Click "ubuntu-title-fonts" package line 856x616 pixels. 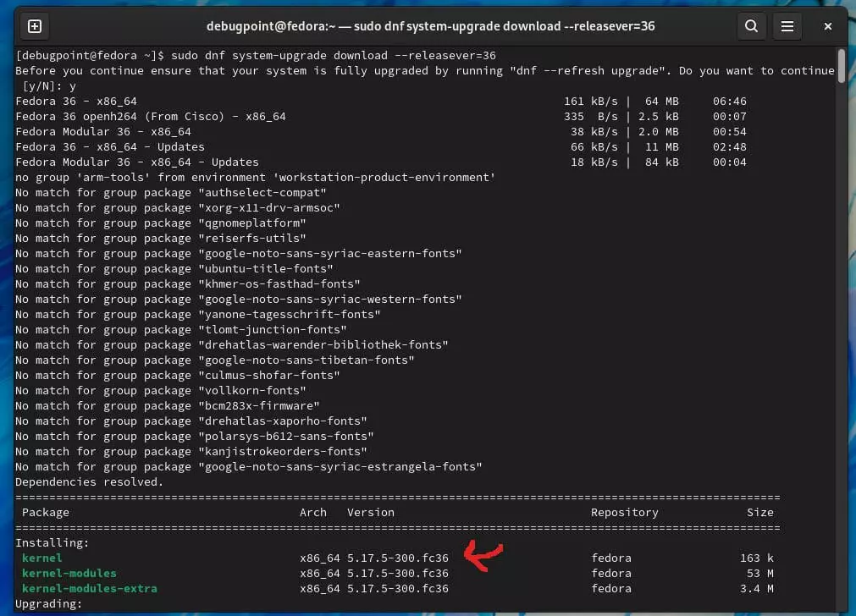(x=174, y=269)
